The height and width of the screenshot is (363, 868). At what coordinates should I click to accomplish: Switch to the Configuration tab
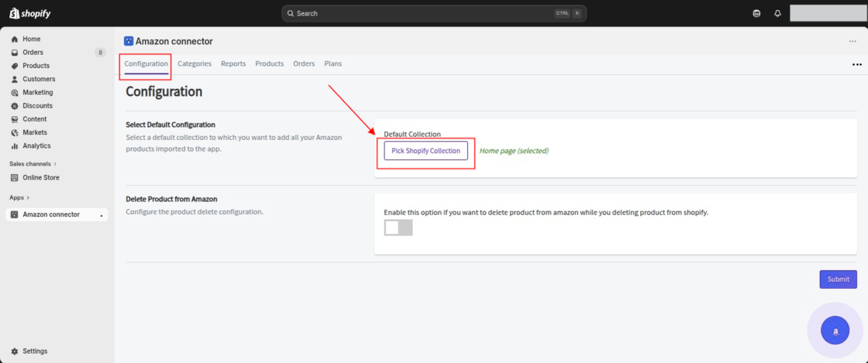click(x=146, y=64)
